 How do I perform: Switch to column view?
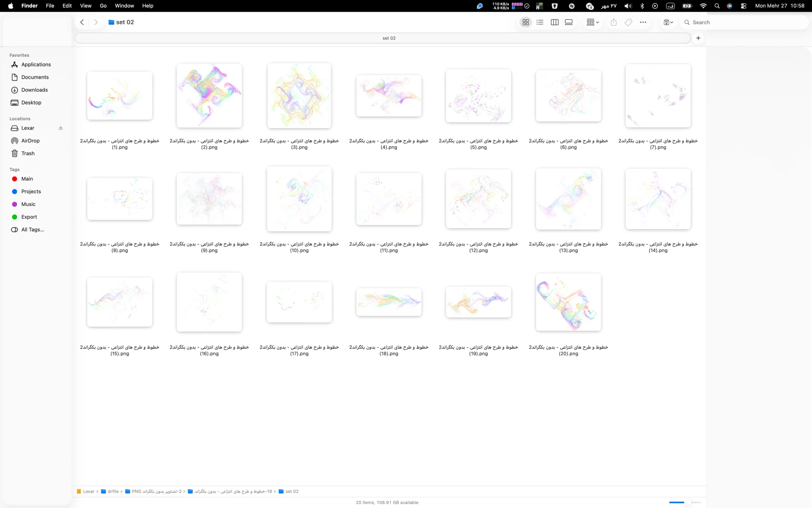point(554,22)
